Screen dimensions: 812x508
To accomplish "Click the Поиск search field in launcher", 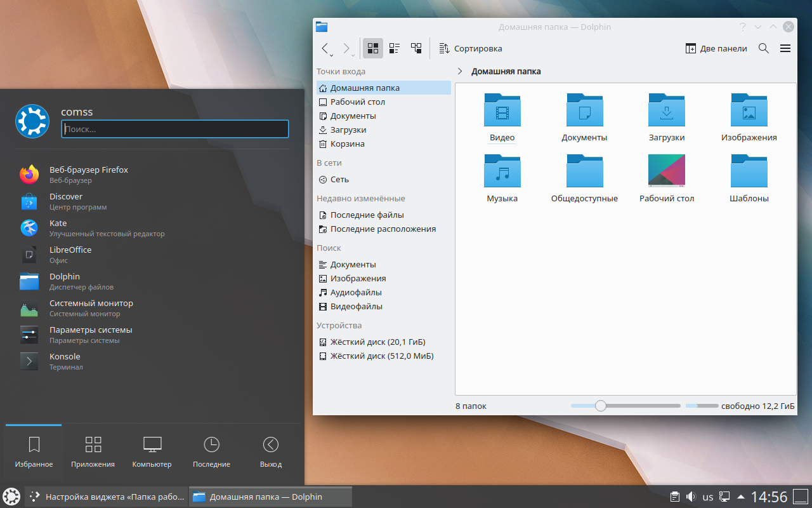I will [x=175, y=129].
